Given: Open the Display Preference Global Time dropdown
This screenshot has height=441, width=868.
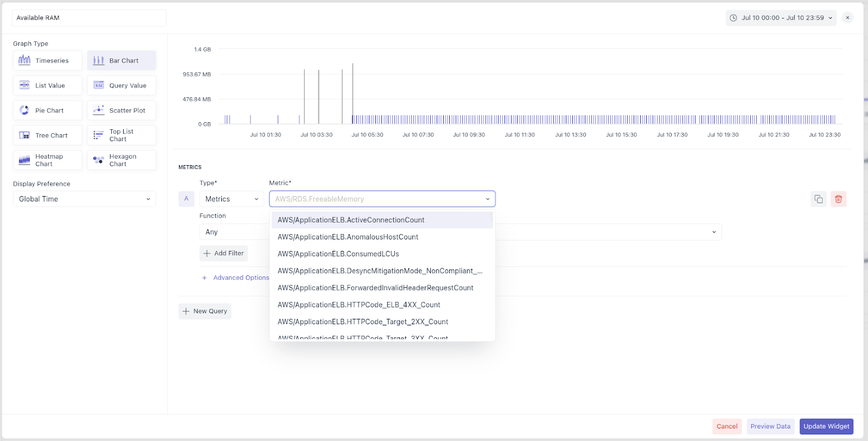Looking at the screenshot, I should pos(85,199).
